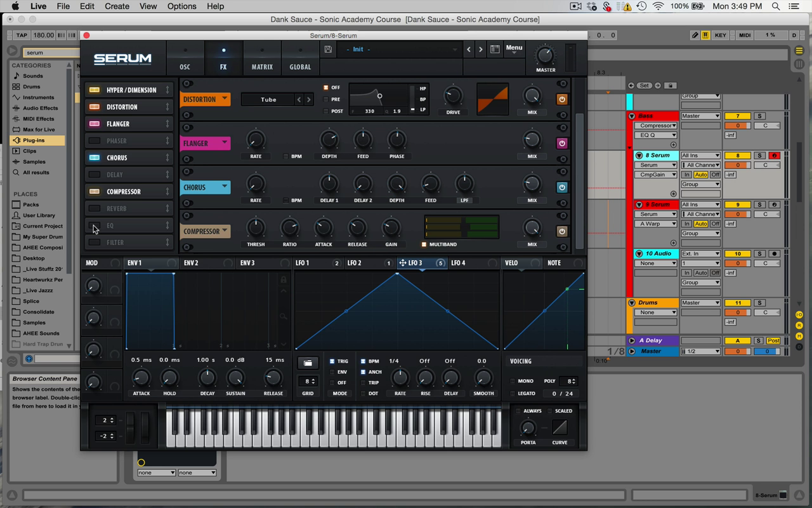Enable MONO voicing checkbox
This screenshot has width=812, height=508.
(513, 381)
